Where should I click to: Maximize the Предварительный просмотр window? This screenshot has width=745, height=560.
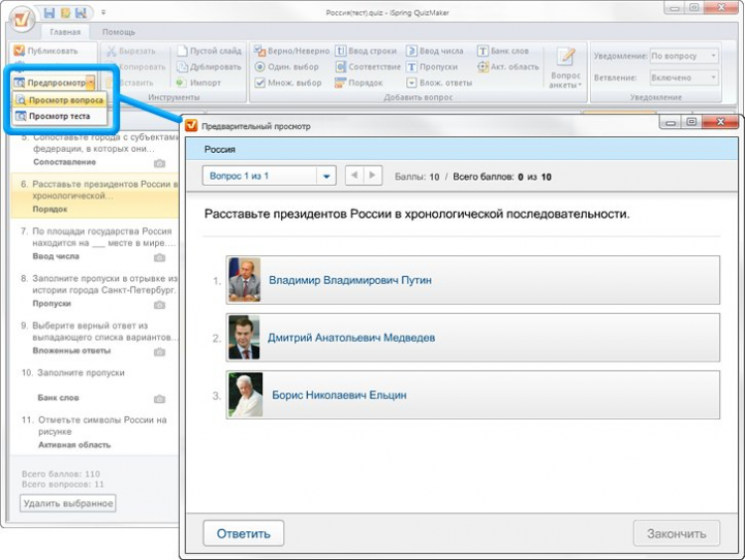(691, 122)
